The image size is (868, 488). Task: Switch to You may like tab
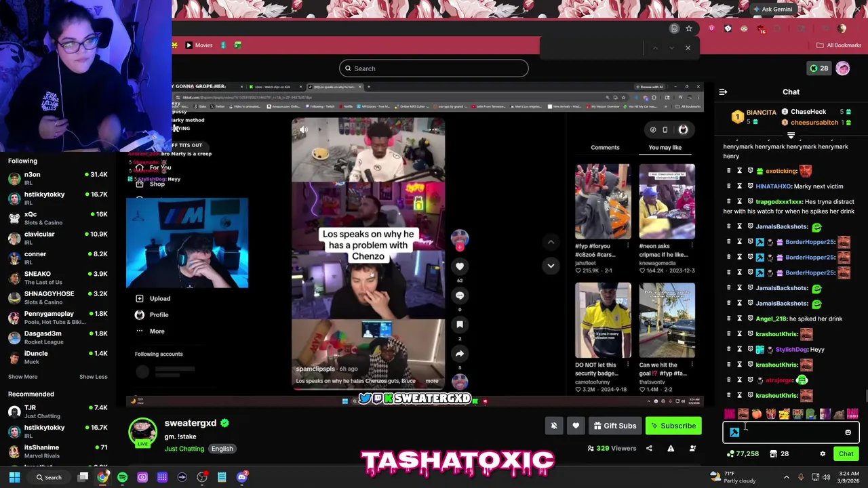pos(665,147)
